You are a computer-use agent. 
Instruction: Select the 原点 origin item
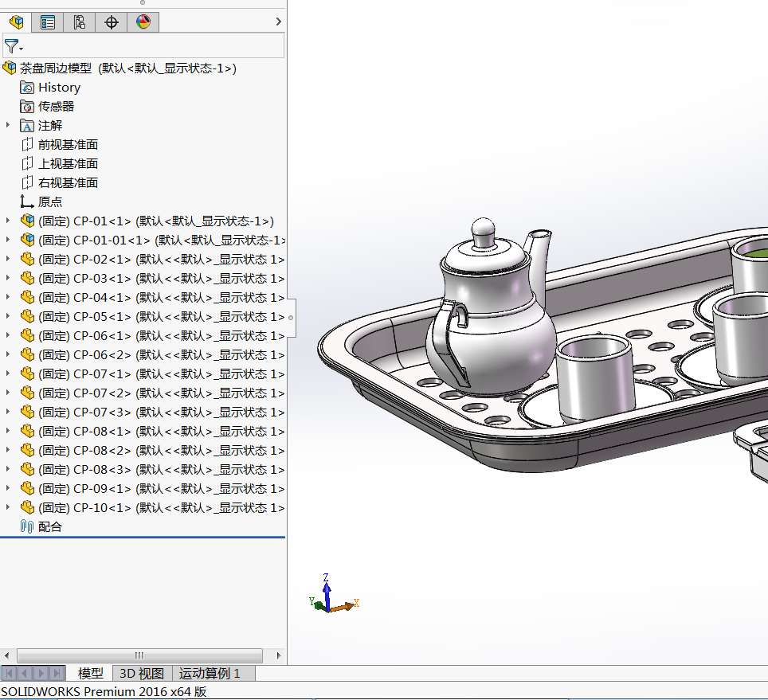click(49, 201)
